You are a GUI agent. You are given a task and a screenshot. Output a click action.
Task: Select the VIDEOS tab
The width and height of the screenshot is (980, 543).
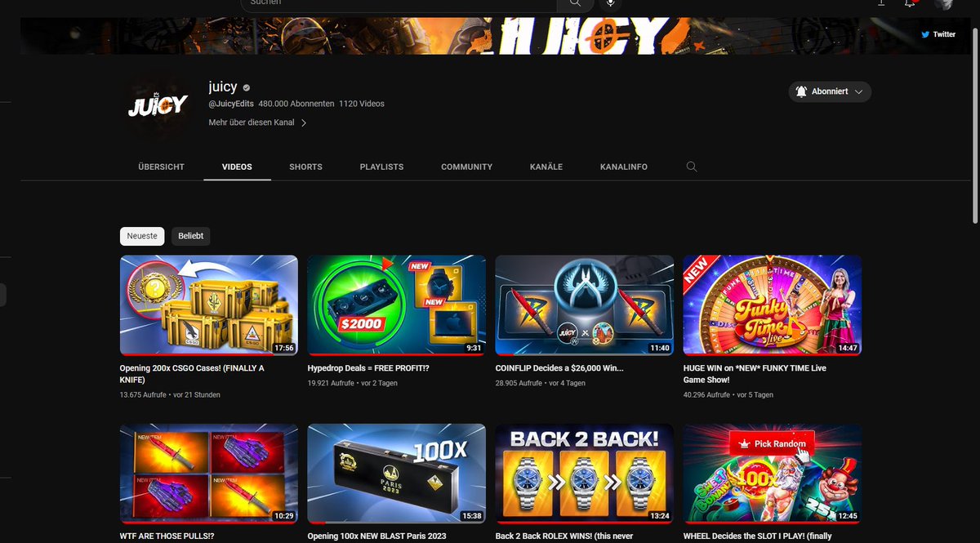[x=237, y=167]
